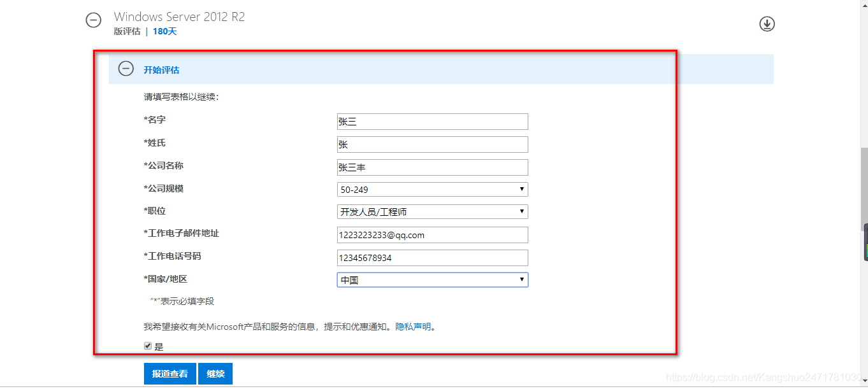This screenshot has width=868, height=389.
Task: Focus the 公司名称 input field
Action: 433,167
